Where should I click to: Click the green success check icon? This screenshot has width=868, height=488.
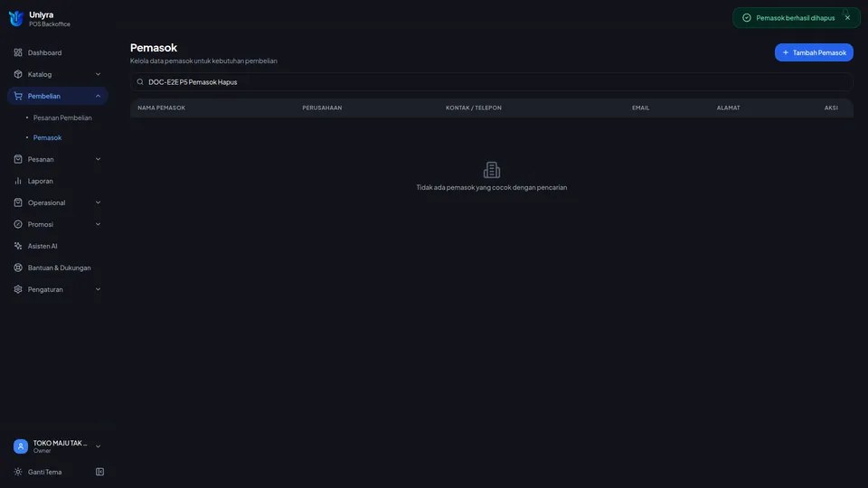coord(747,18)
